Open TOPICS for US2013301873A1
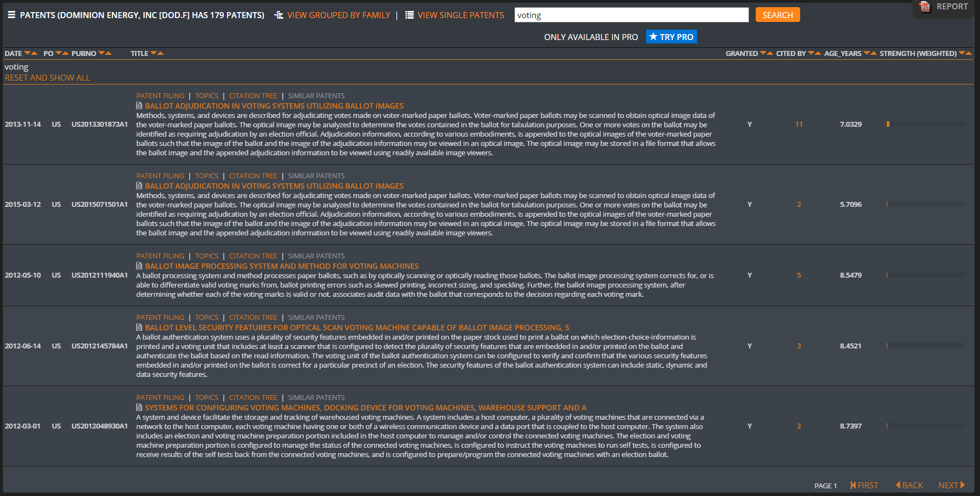The width and height of the screenshot is (980, 496). (207, 95)
